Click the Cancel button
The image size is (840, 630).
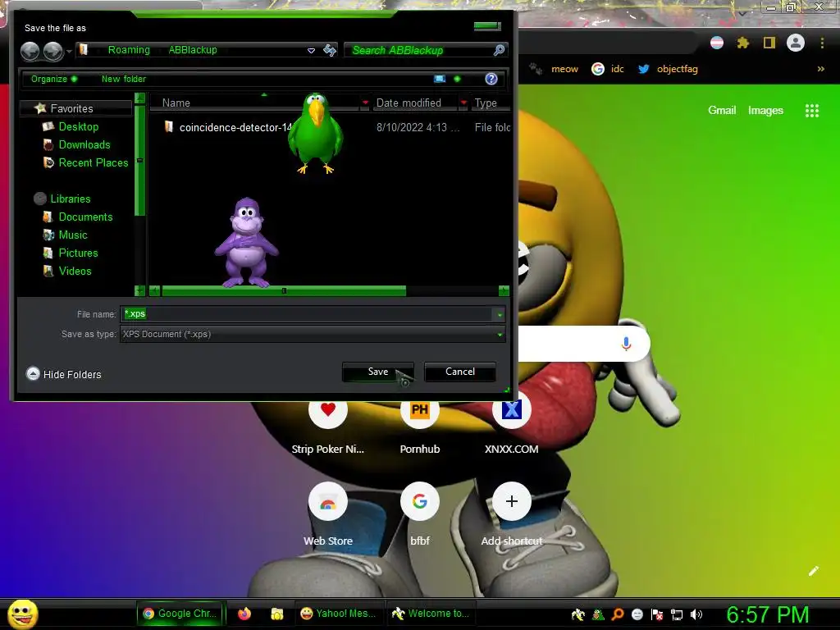[x=460, y=372]
